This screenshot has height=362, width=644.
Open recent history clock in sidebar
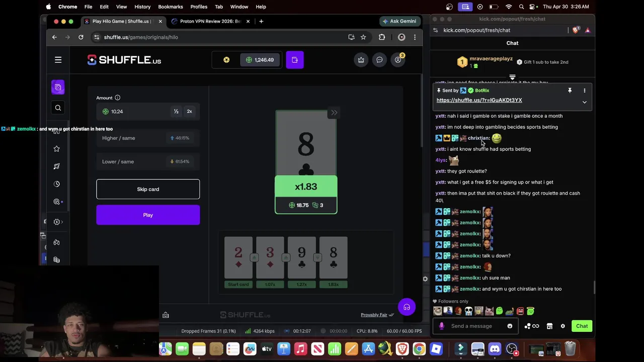56,184
